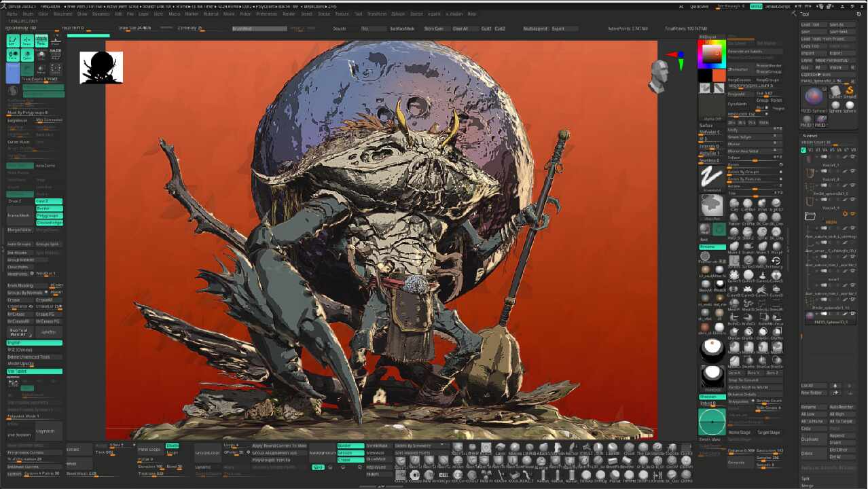Viewport: 868px width, 489px height.
Task: Select the SimpleBrush tool icon
Action: tap(849, 92)
